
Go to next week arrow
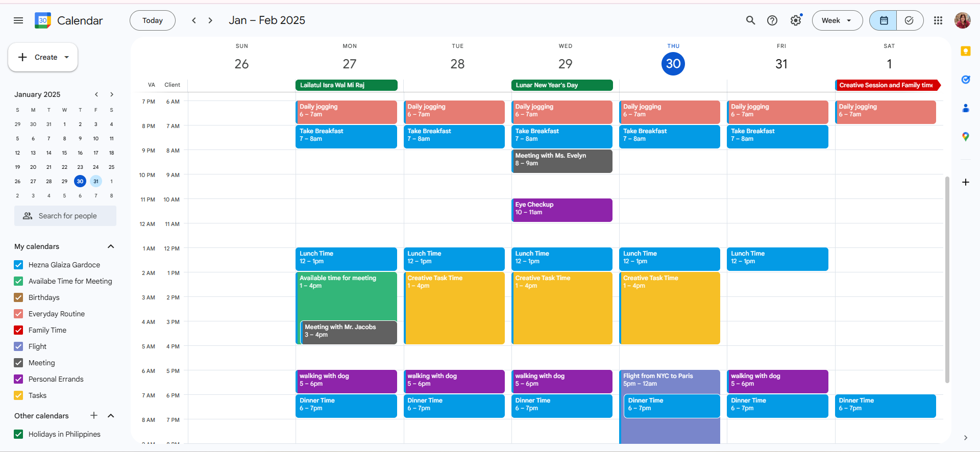point(210,20)
